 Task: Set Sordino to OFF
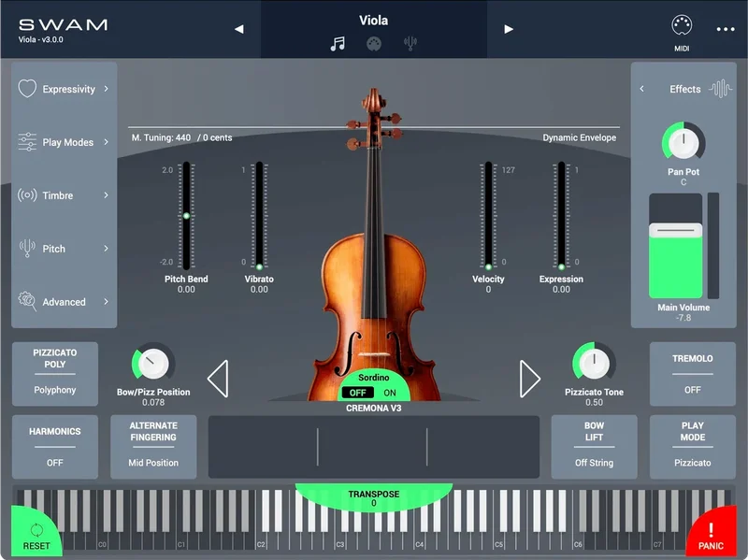pyautogui.click(x=357, y=393)
